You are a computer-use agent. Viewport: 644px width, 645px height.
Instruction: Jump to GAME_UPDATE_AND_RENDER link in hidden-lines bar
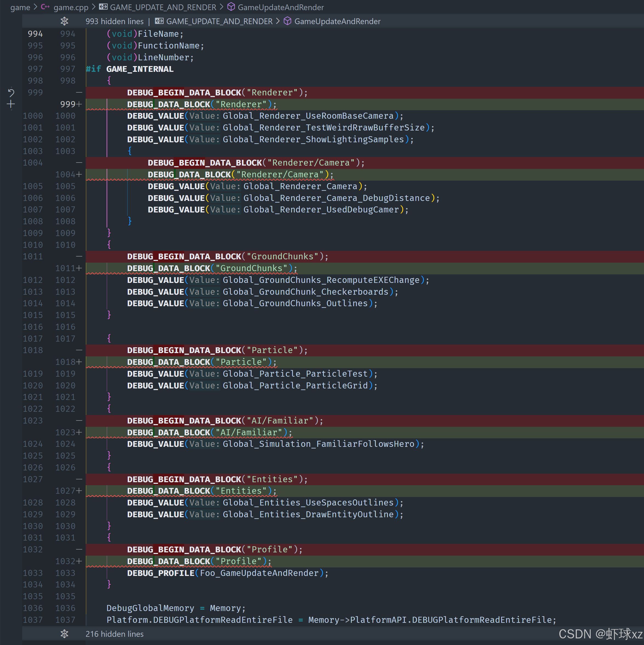click(219, 21)
